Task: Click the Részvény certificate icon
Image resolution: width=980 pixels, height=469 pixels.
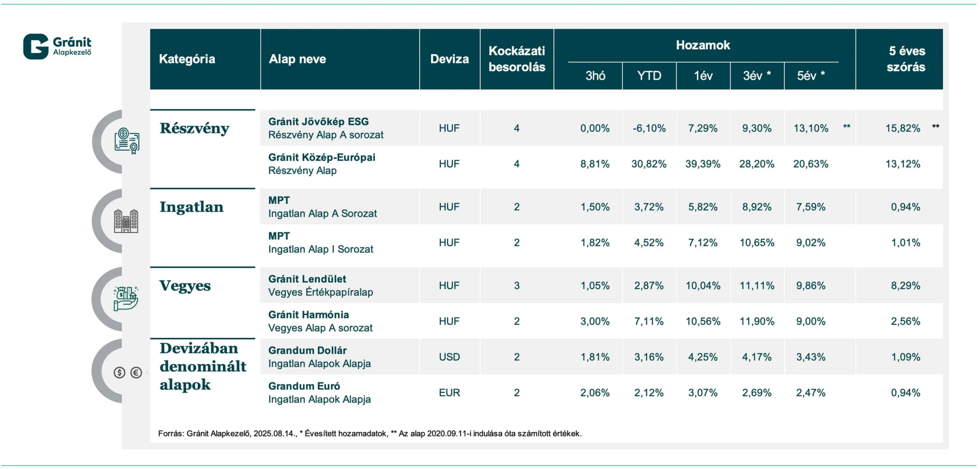Action: click(127, 141)
